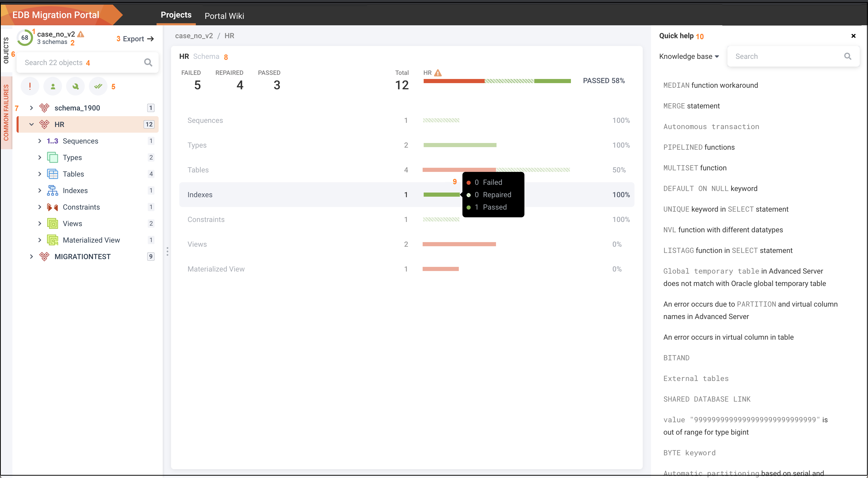Toggle the failed objects filter icon
The height and width of the screenshot is (478, 868).
tap(30, 86)
